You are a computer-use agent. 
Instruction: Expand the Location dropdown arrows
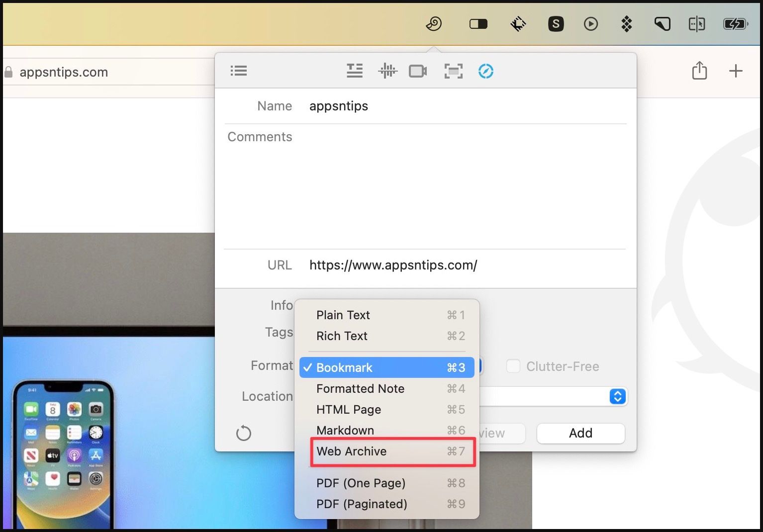coord(617,396)
